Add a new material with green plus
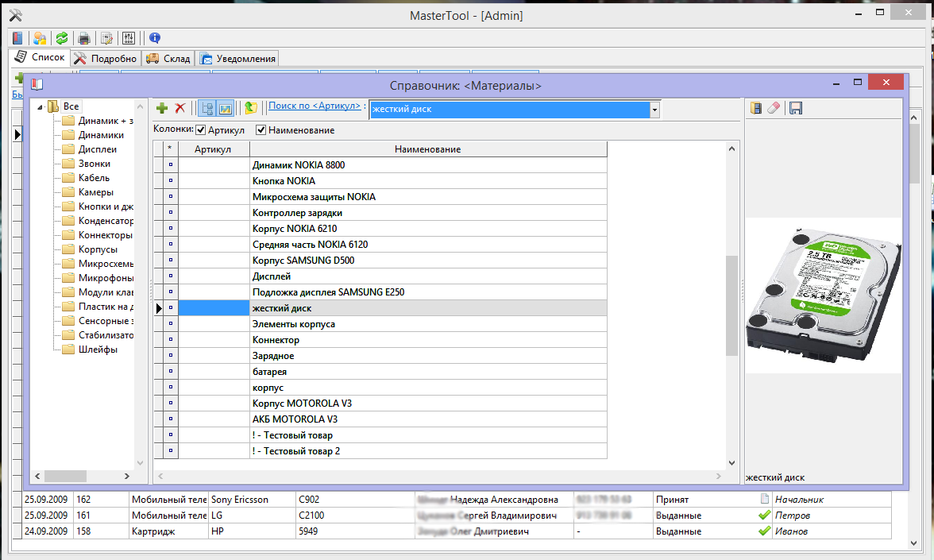This screenshot has width=934, height=560. tap(162, 108)
